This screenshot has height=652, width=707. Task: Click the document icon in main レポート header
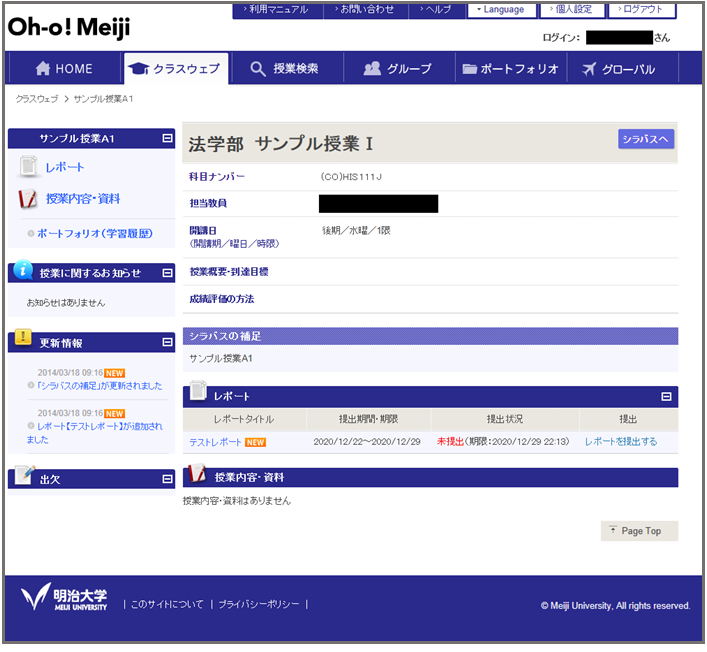(198, 390)
